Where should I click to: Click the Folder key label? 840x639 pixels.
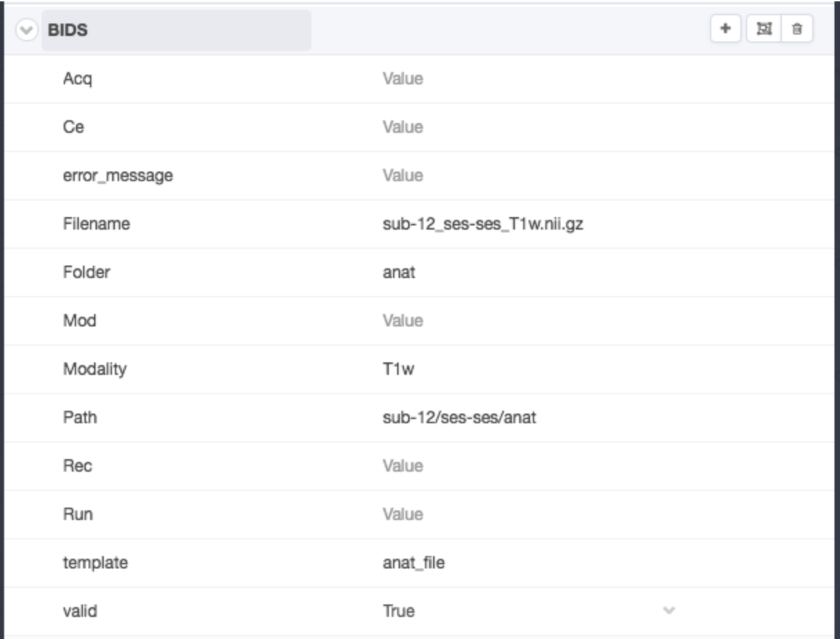point(86,272)
